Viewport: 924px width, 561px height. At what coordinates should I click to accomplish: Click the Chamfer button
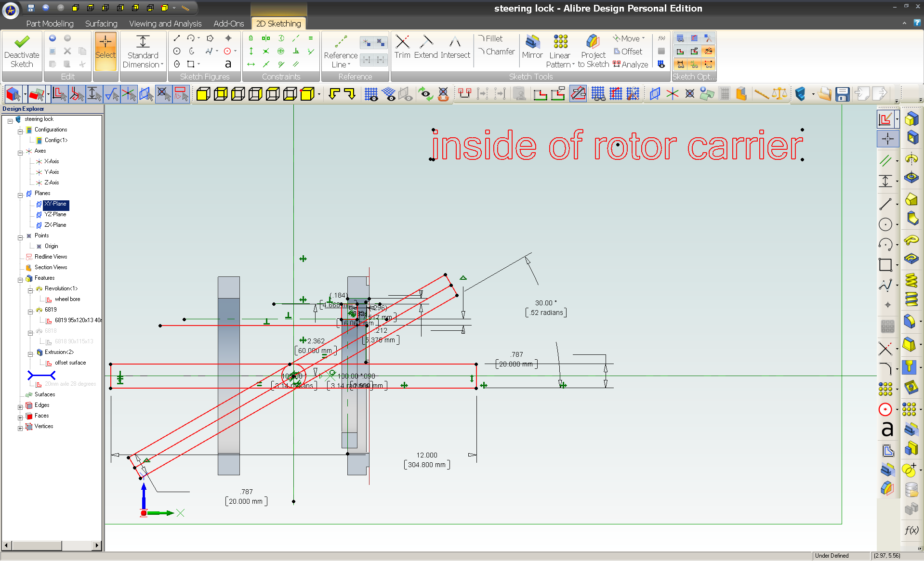(497, 52)
